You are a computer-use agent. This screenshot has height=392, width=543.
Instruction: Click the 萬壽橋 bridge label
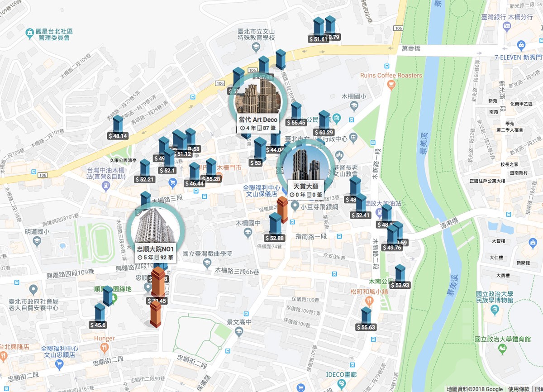point(411,48)
